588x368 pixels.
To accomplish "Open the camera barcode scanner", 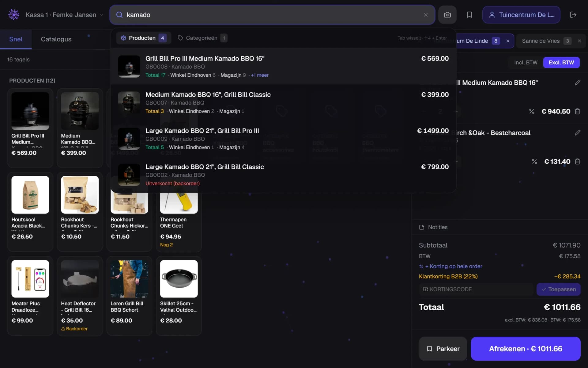I will [x=447, y=15].
